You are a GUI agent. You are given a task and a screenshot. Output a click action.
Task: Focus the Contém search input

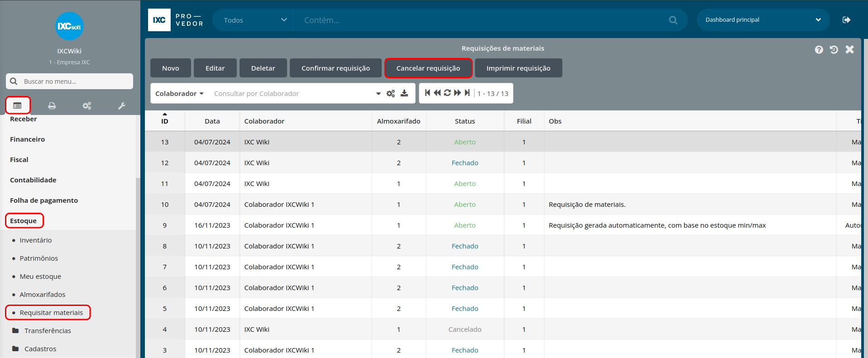pos(480,20)
